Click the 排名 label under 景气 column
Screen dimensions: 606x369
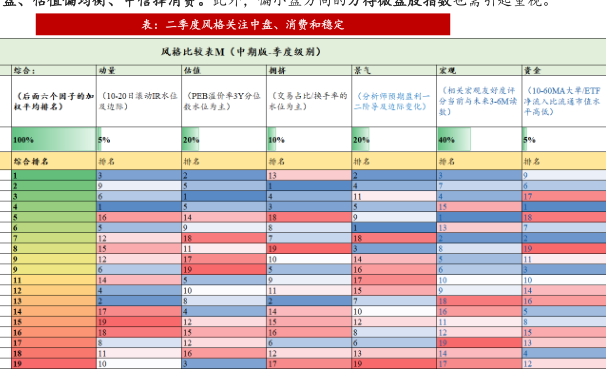pyautogui.click(x=394, y=161)
